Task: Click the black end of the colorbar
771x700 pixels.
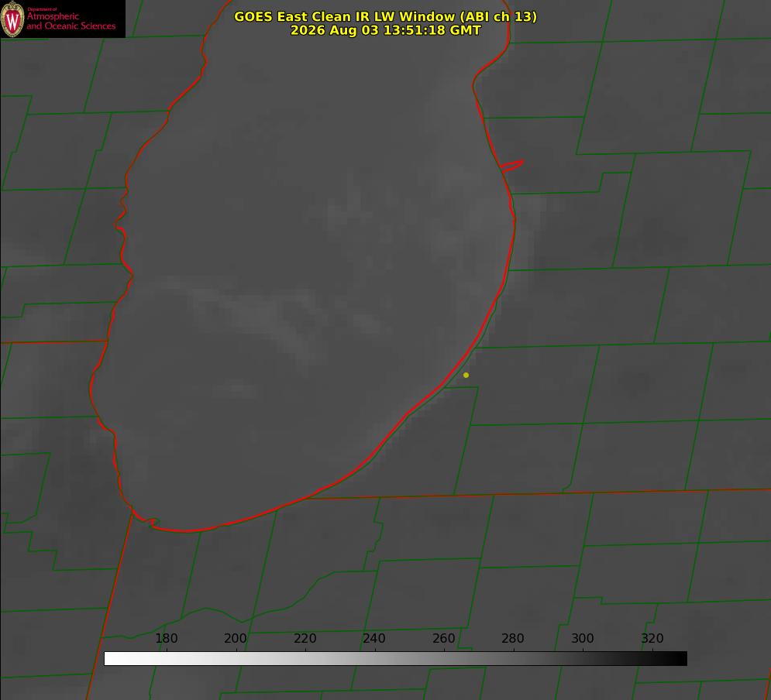Action: [680, 659]
